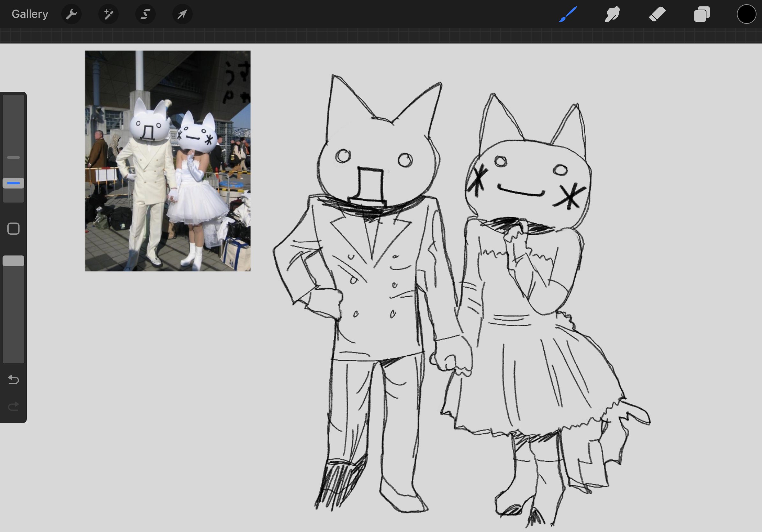Select the Brush tool
This screenshot has height=532, width=762.
[568, 14]
